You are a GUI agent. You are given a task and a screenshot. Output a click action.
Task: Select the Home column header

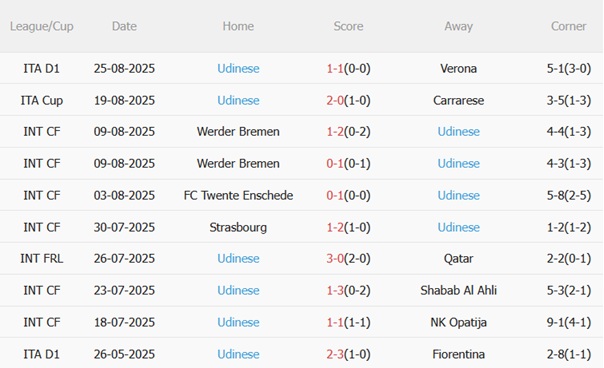[238, 26]
